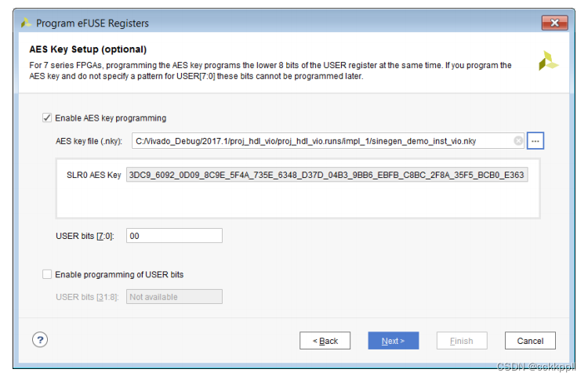Image resolution: width=588 pixels, height=380 pixels.
Task: Check Enable programming of USER bits
Action: (x=47, y=274)
